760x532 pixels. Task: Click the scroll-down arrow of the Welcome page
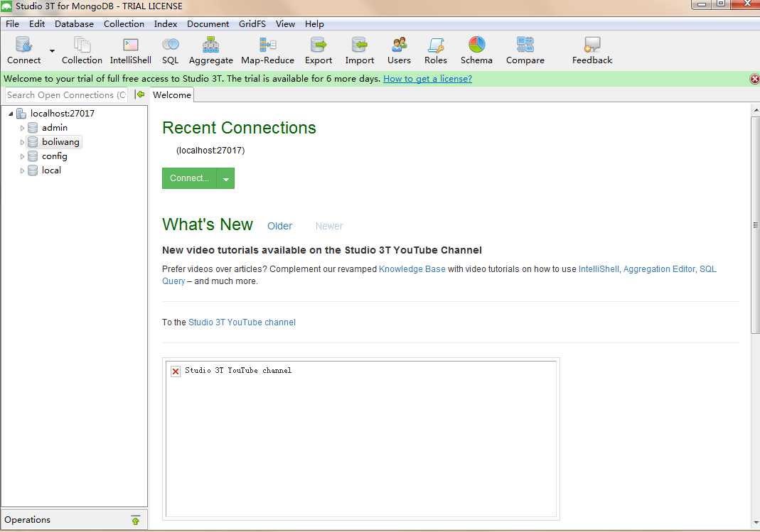[x=756, y=523]
